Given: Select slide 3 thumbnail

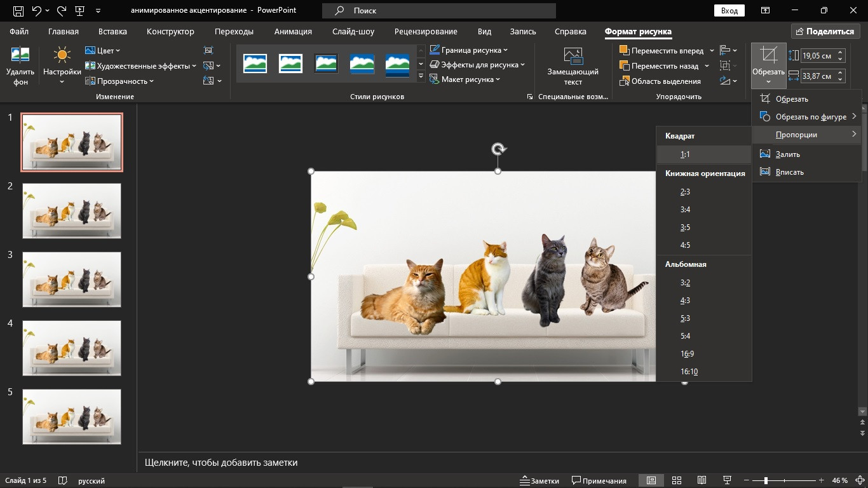Looking at the screenshot, I should tap(72, 280).
